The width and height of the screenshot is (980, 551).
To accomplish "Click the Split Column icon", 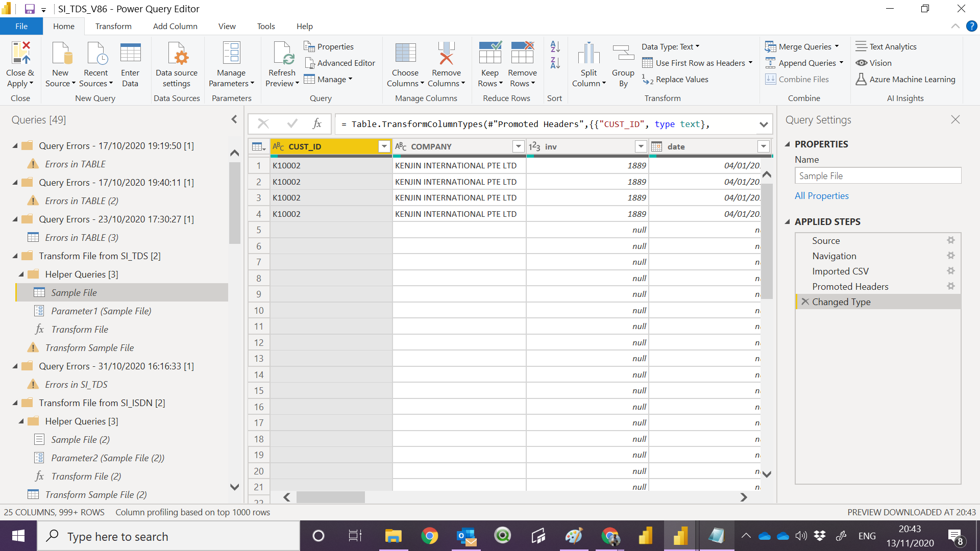I will (589, 53).
